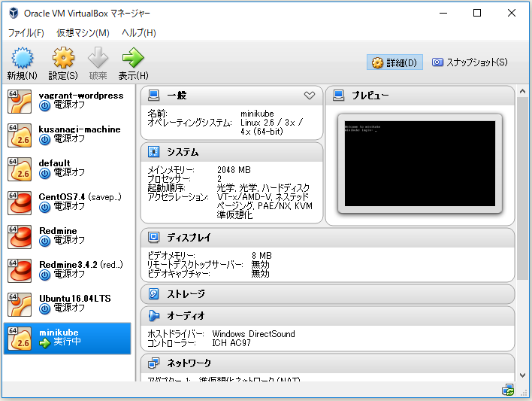Click the Redmine3.4.2 red hat icon
Image resolution: width=532 pixels, height=401 pixels.
(x=20, y=271)
